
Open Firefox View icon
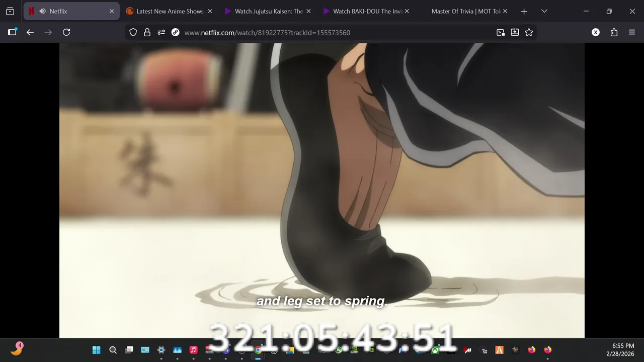[10, 11]
